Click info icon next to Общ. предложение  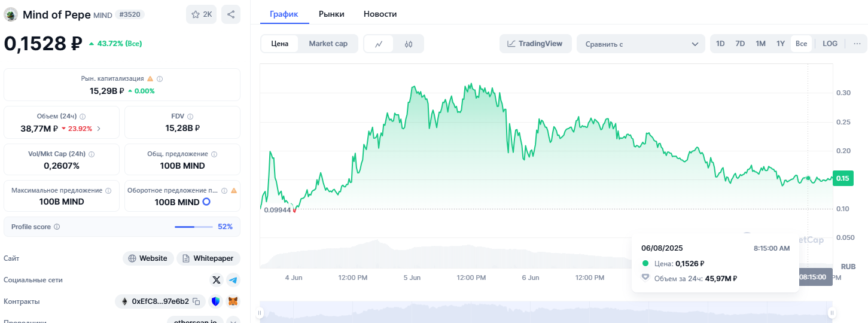[x=214, y=154]
